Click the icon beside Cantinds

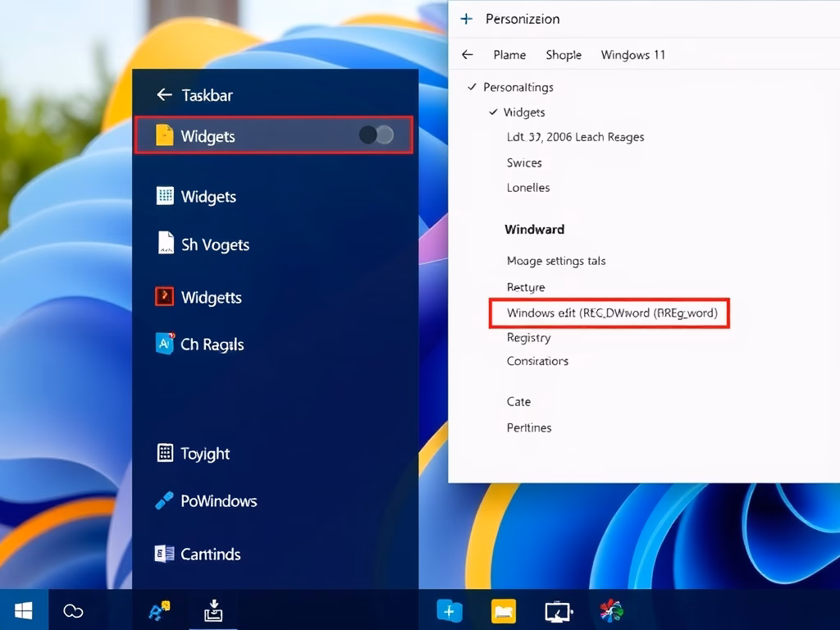[x=164, y=554]
